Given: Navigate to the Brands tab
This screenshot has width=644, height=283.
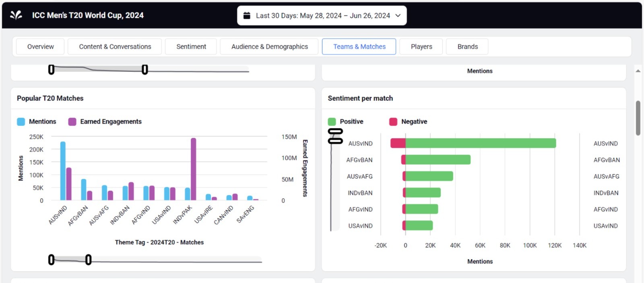Looking at the screenshot, I should (x=467, y=47).
